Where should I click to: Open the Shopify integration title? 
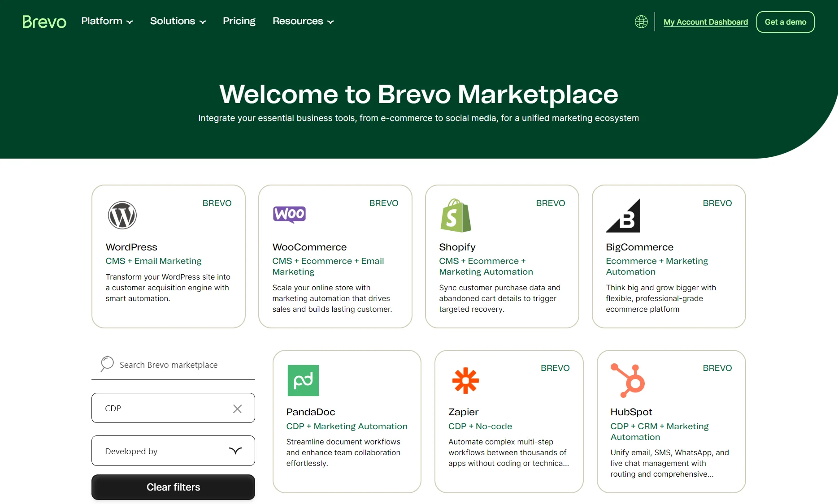coord(457,247)
